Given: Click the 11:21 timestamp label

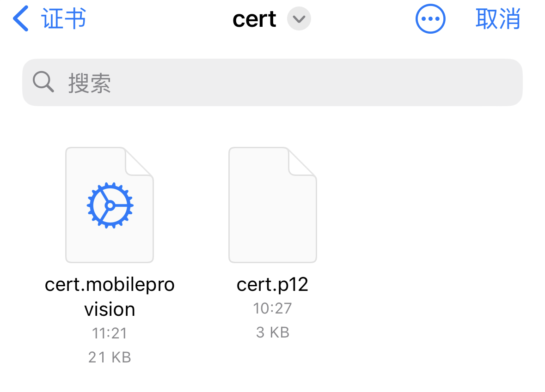Looking at the screenshot, I should coord(110,333).
